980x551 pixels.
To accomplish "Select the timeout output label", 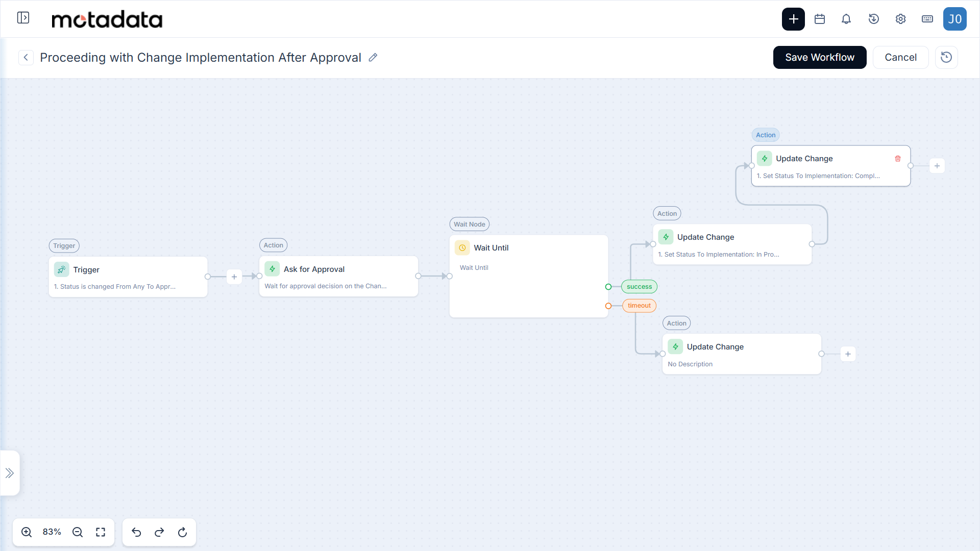I will [x=639, y=306].
